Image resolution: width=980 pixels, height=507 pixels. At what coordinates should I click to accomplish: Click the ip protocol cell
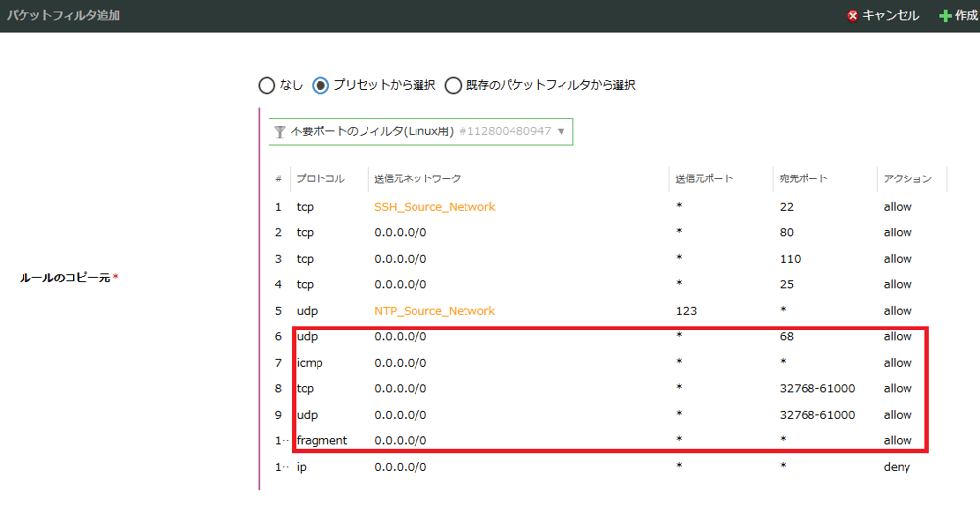(x=301, y=467)
